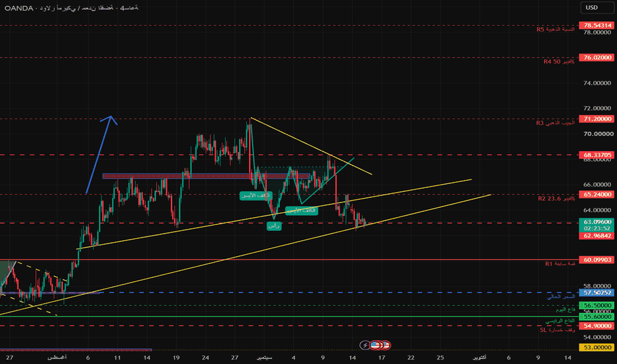Click the yellow 53.00000 price label

pyautogui.click(x=597, y=347)
